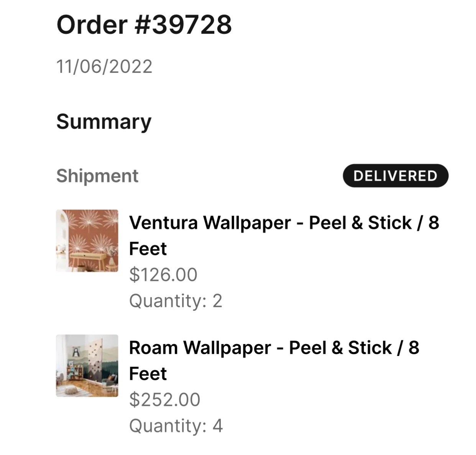The image size is (476, 455).
Task: Select the Quantity: 4 line
Action: [176, 426]
